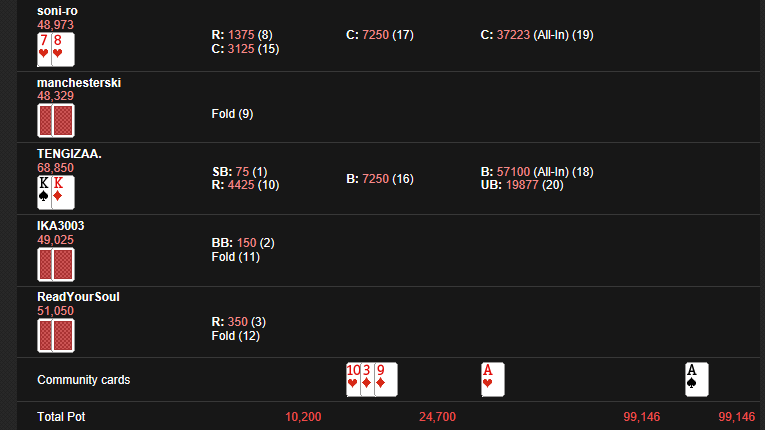Image resolution: width=765 pixels, height=430 pixels.
Task: Click the ace of spades river card
Action: [696, 379]
